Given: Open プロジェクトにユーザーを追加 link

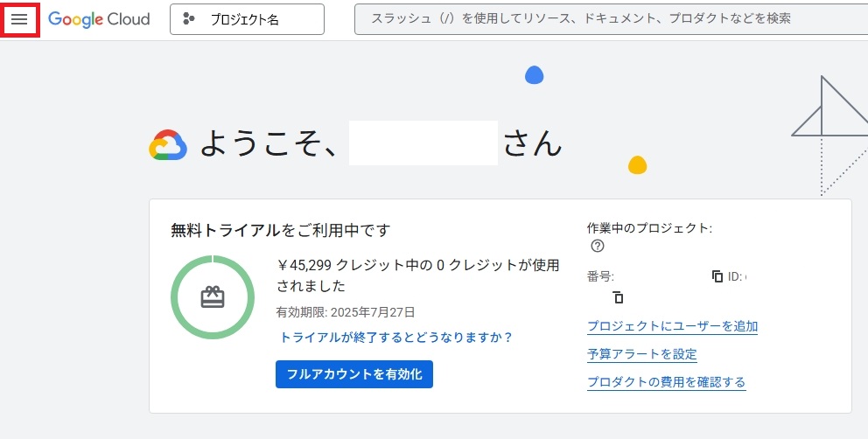Looking at the screenshot, I should 672,326.
